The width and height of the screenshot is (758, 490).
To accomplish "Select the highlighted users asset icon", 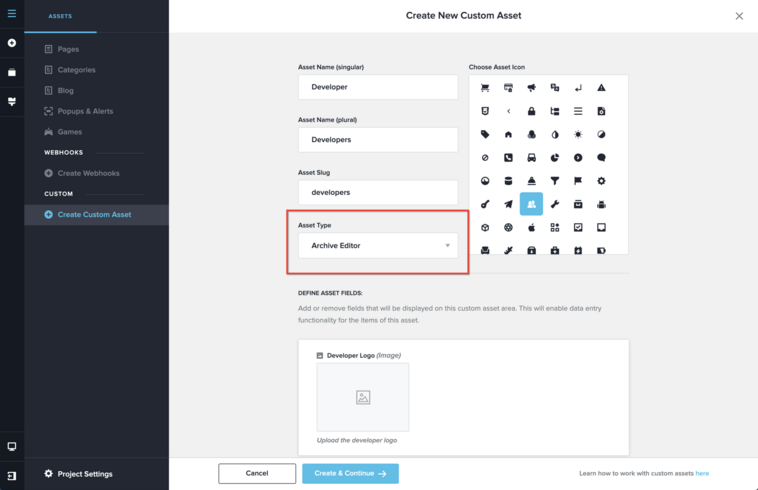I will [531, 204].
